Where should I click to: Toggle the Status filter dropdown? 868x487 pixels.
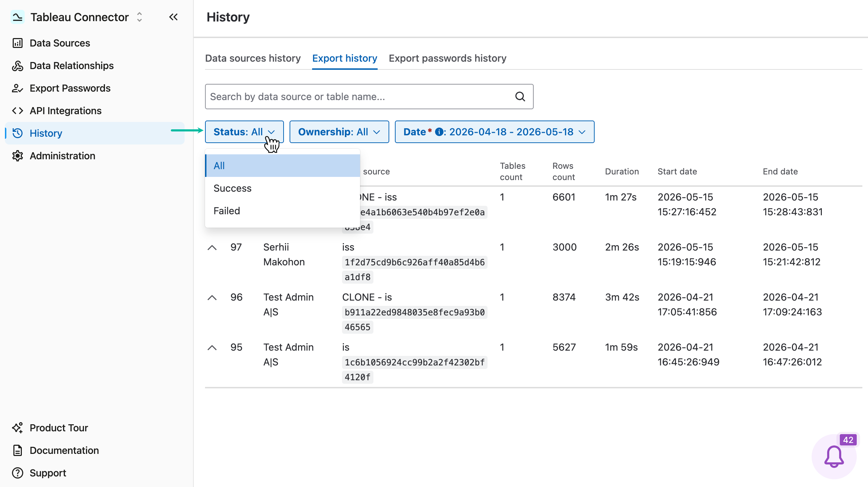click(244, 132)
